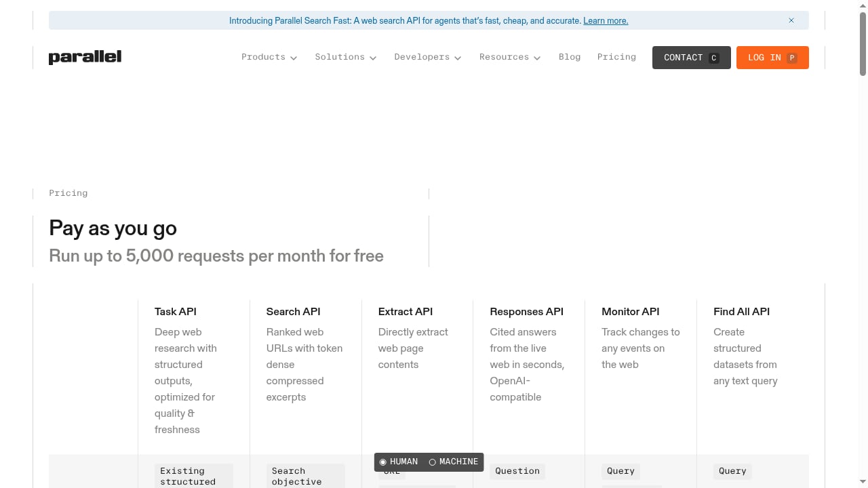
Task: Open the Learn more link in banner
Action: click(606, 21)
